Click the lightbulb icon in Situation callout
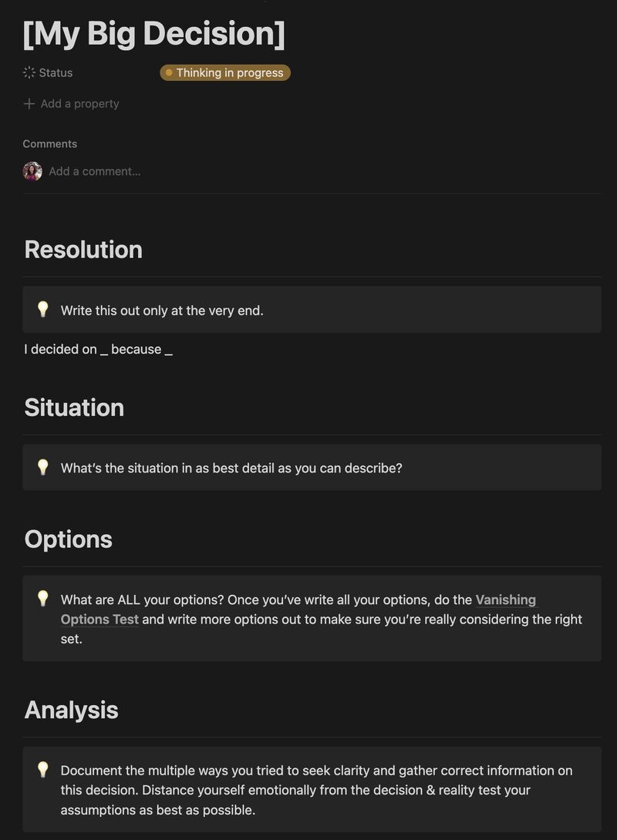The height and width of the screenshot is (840, 617). tap(43, 467)
